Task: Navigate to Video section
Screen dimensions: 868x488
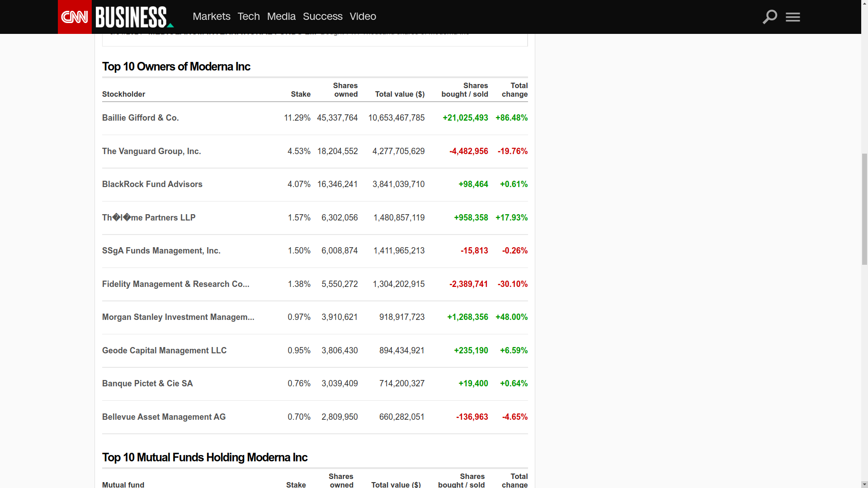Action: pos(363,16)
